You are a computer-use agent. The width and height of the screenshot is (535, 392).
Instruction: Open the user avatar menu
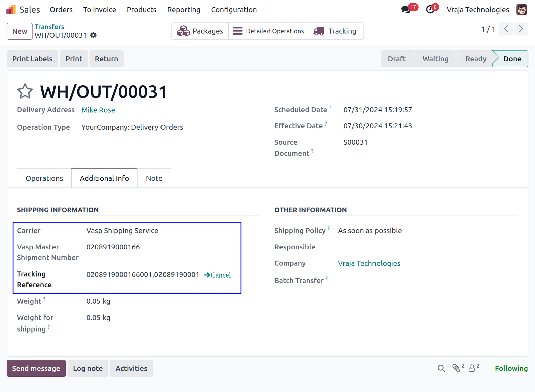522,10
